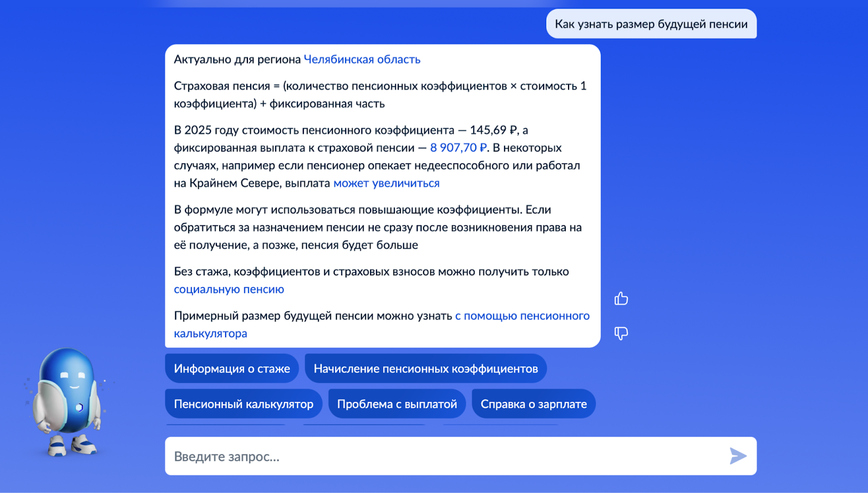Image resolution: width=868 pixels, height=493 pixels.
Task: Click the thumbs down dislike icon
Action: coord(621,333)
